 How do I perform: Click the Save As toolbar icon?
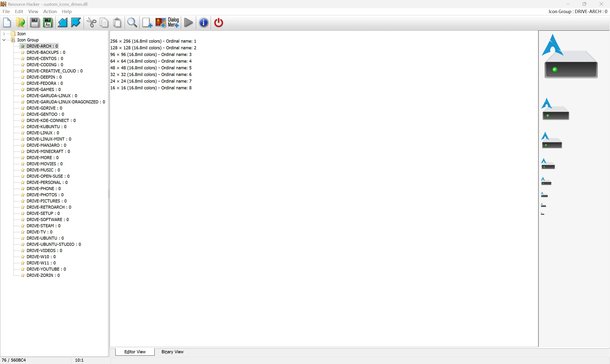point(48,23)
